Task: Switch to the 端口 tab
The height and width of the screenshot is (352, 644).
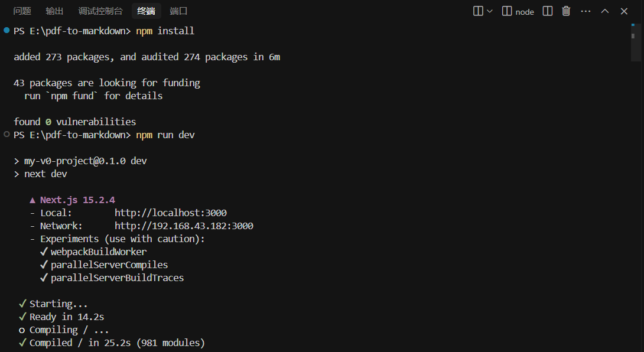Action: [x=178, y=11]
